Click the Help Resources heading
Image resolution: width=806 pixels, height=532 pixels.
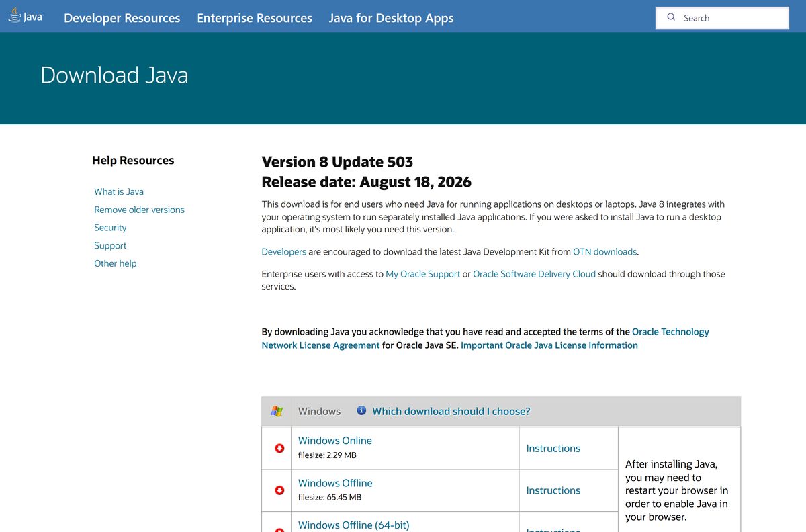tap(133, 160)
